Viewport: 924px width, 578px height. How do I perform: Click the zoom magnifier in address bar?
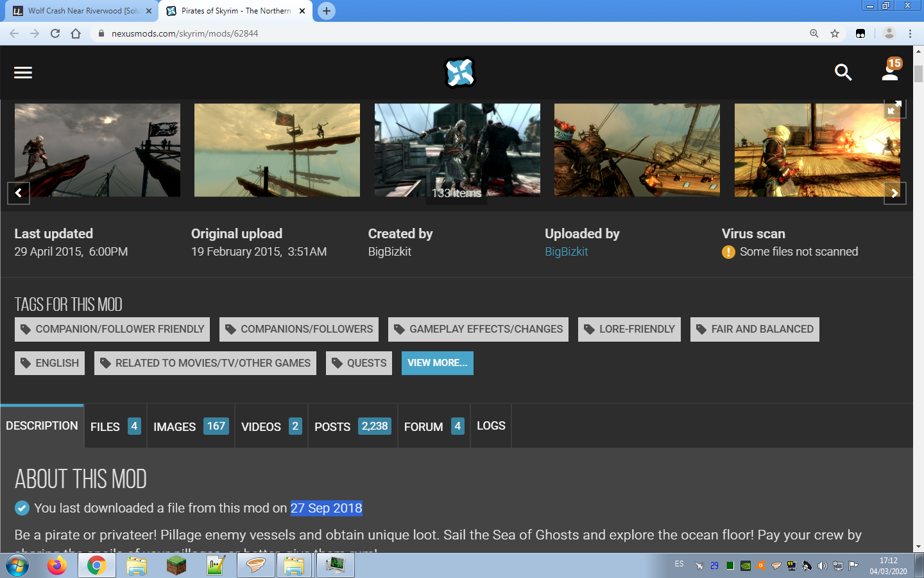[814, 33]
